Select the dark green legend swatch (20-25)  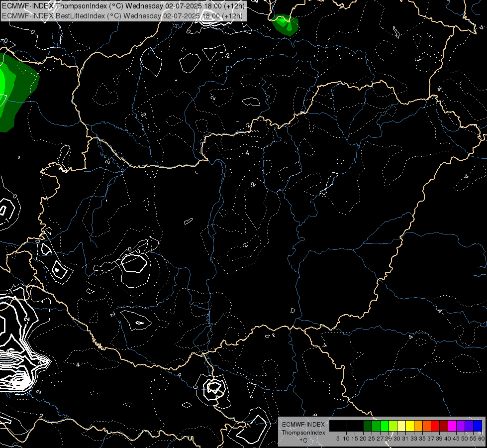point(368,426)
